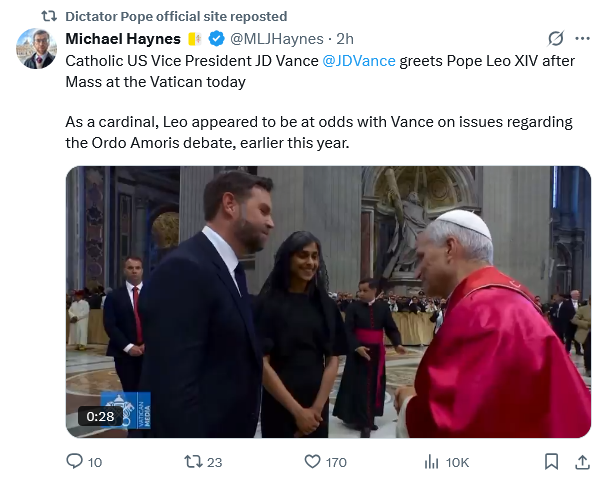Bookmark this post
The width and height of the screenshot is (609, 484).
tap(551, 461)
